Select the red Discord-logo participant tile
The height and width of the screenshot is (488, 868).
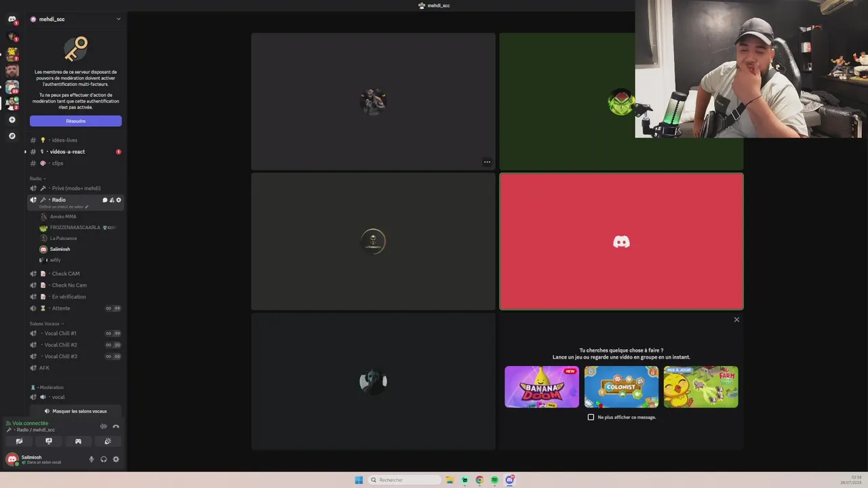[x=621, y=241]
